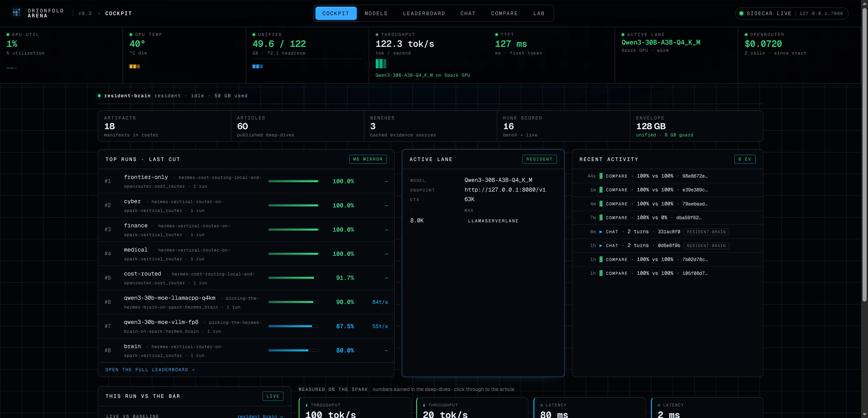Select the Compare tab
Screen dimensions: 868x418
pyautogui.click(x=505, y=14)
